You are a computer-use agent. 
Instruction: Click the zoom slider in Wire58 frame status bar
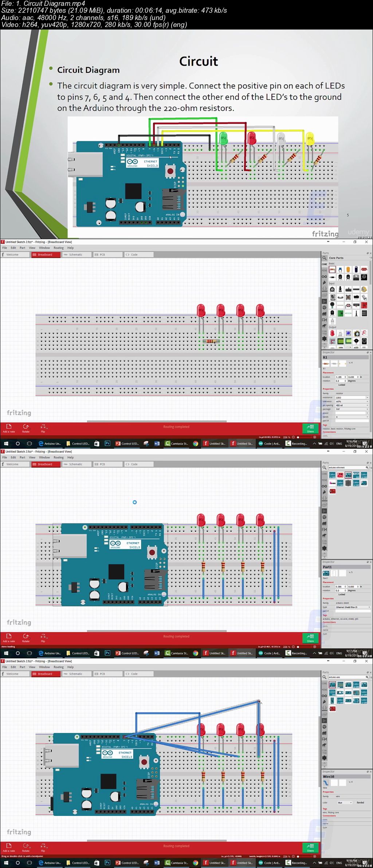point(305,856)
